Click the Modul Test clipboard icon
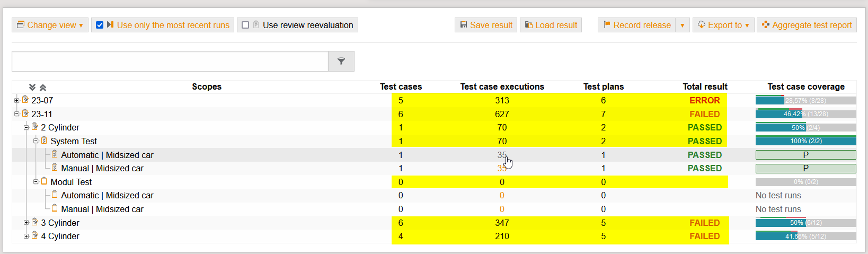The height and width of the screenshot is (254, 868). click(44, 181)
